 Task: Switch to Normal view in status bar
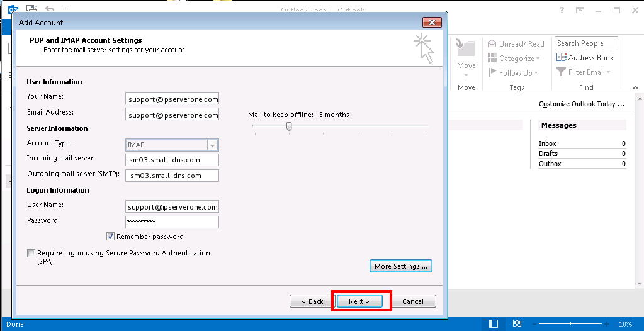click(494, 324)
